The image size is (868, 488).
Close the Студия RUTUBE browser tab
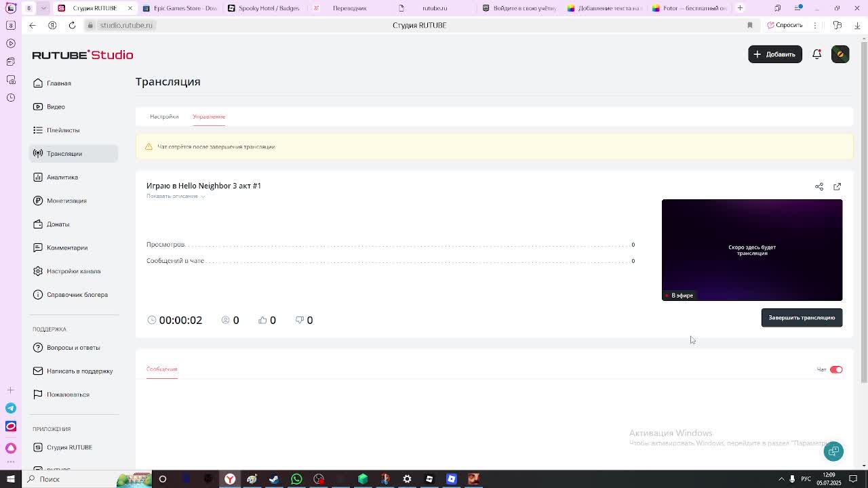point(130,8)
